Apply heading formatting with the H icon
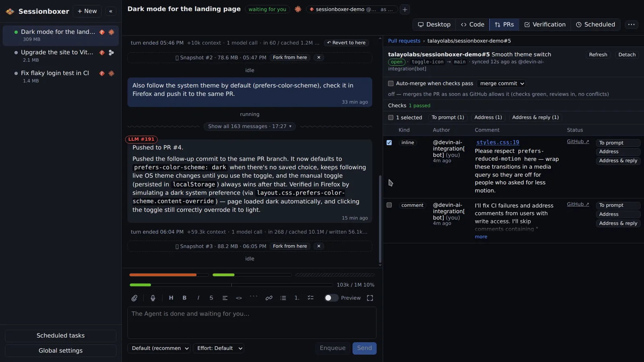Viewport: 644px width, 362px height. coord(171,298)
